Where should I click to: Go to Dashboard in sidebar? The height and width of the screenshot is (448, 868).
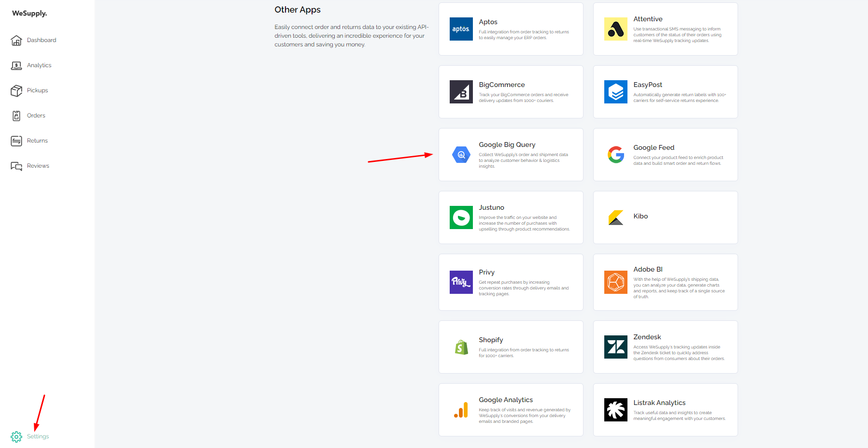[42, 40]
